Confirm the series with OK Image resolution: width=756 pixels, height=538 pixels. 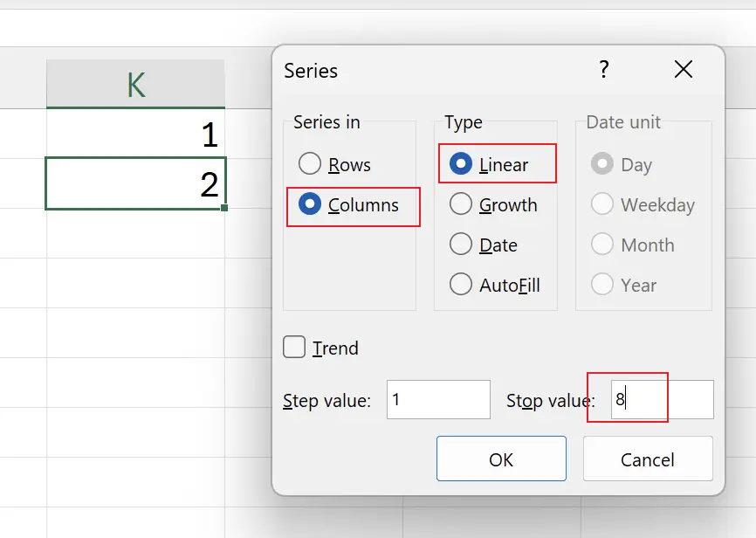click(501, 459)
